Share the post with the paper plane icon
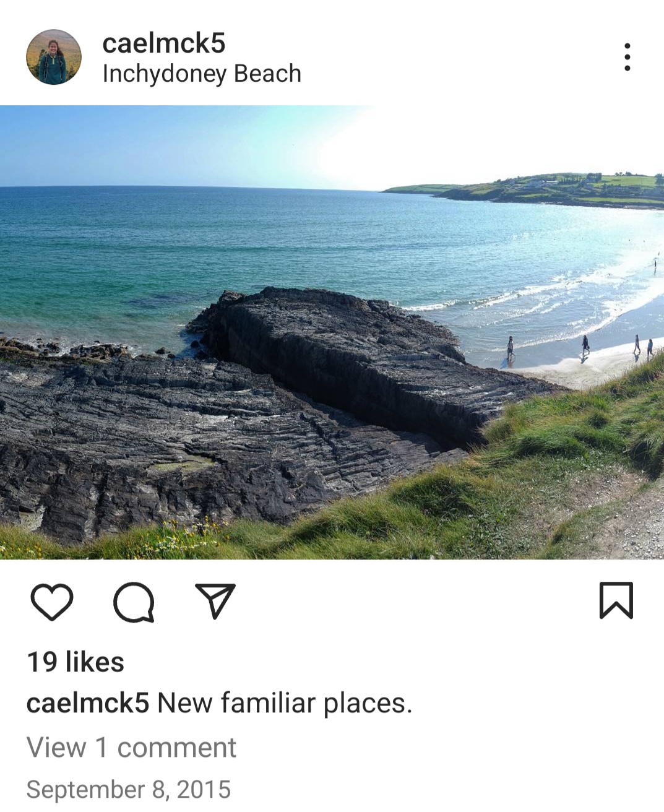664x812 pixels. pos(215,600)
